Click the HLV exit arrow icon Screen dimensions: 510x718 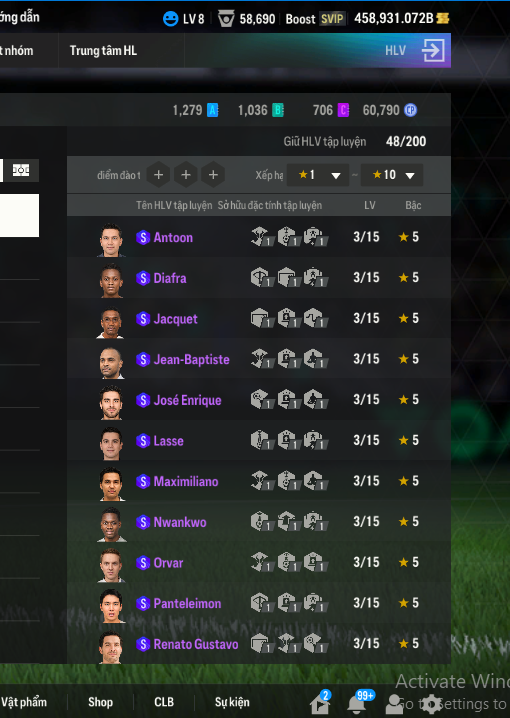[433, 50]
